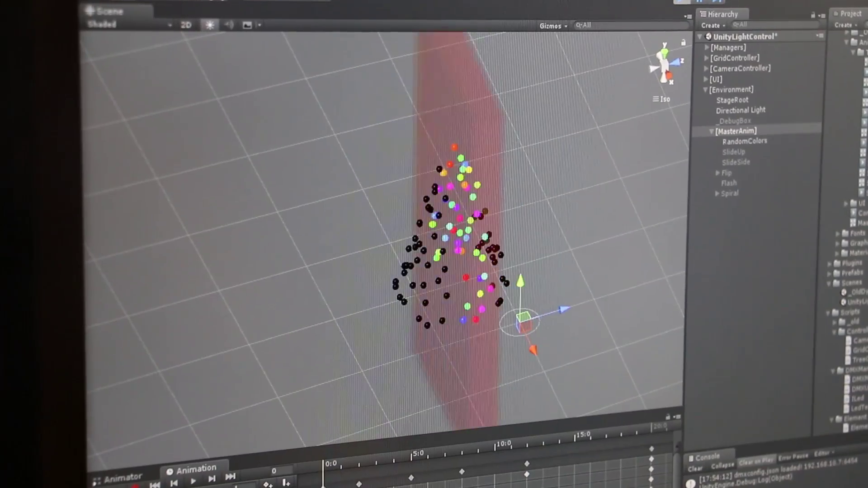Jump to the last keyframe

tap(231, 476)
